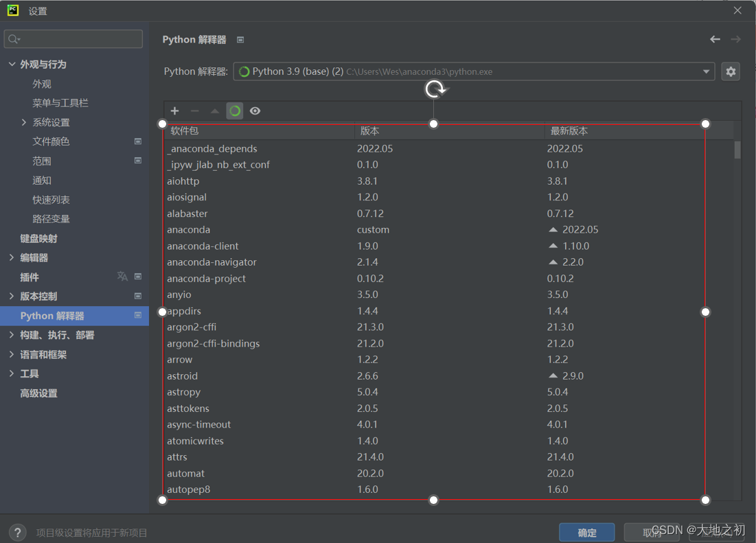Click the forward navigation arrow

click(736, 40)
